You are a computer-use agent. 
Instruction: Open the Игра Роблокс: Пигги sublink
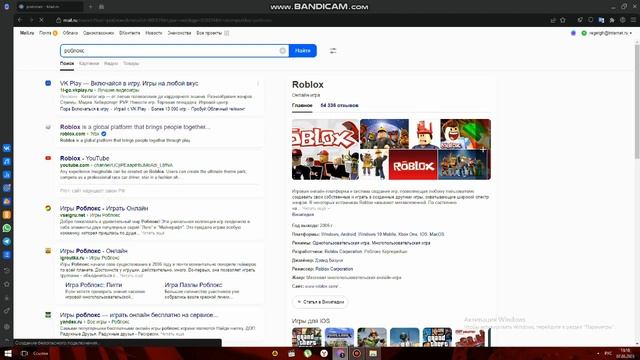point(93,285)
